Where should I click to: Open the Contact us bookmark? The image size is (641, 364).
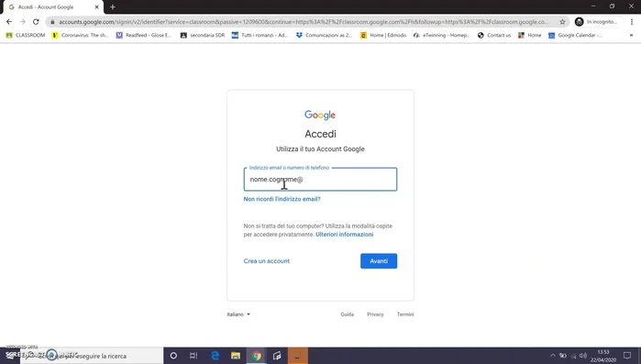[494, 35]
